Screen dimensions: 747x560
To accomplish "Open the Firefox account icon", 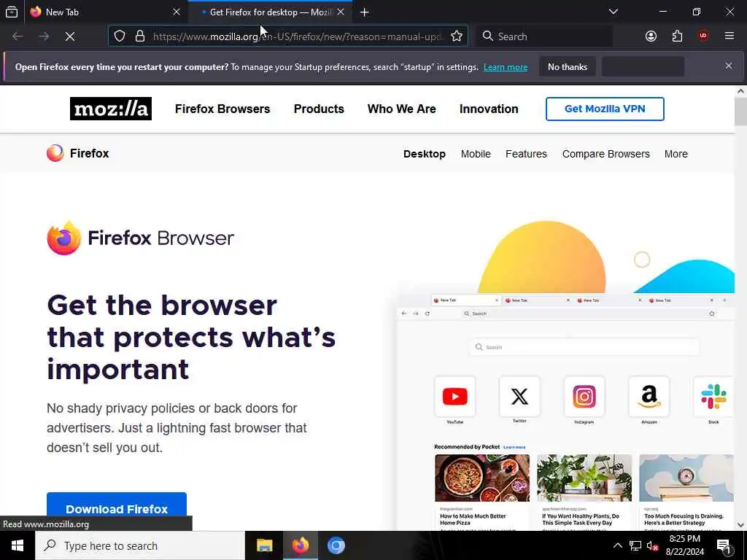I will pos(651,36).
